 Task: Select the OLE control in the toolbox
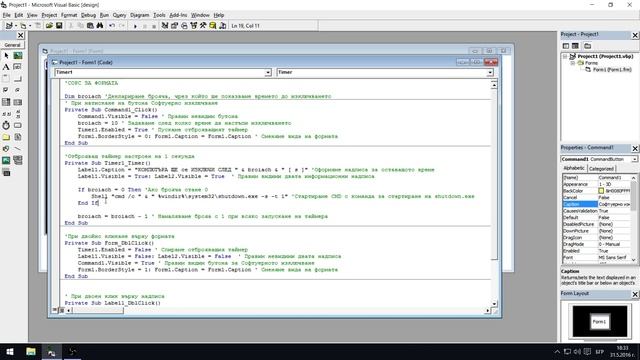tap(6, 173)
